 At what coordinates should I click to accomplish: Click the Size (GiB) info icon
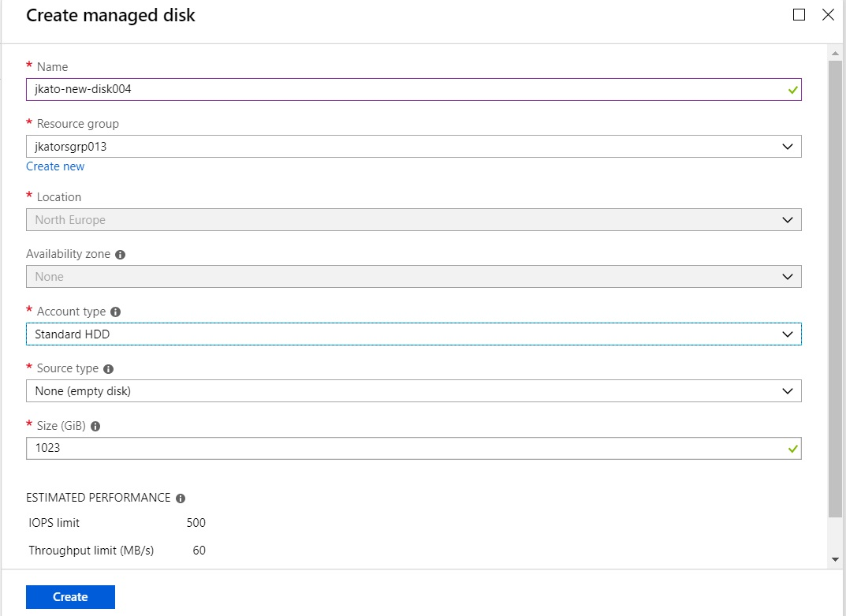[x=95, y=425]
